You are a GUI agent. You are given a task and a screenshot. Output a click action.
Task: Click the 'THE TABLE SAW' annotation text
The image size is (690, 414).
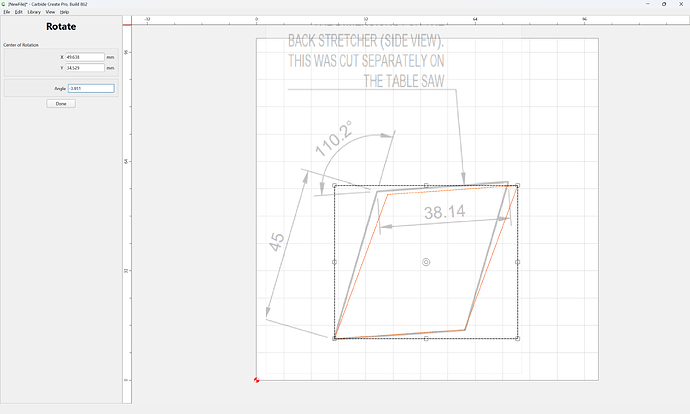point(404,81)
